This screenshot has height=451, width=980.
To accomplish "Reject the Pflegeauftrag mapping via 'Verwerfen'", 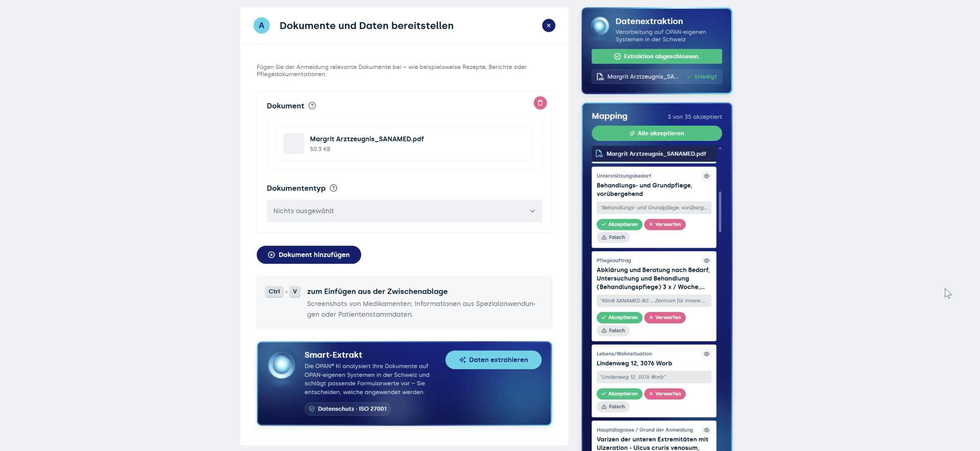I will 665,318.
